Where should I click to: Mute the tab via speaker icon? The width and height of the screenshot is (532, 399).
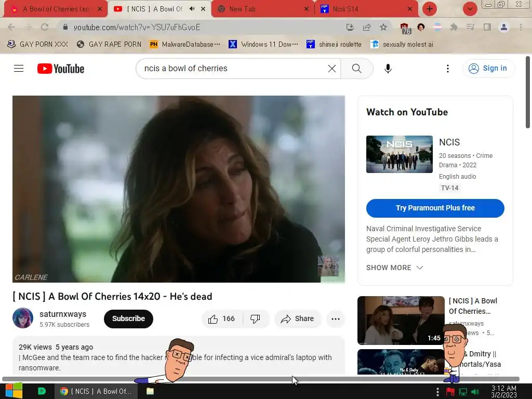point(192,9)
